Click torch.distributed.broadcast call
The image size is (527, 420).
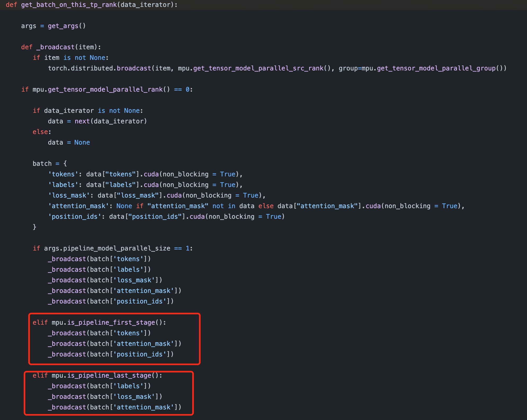point(99,68)
